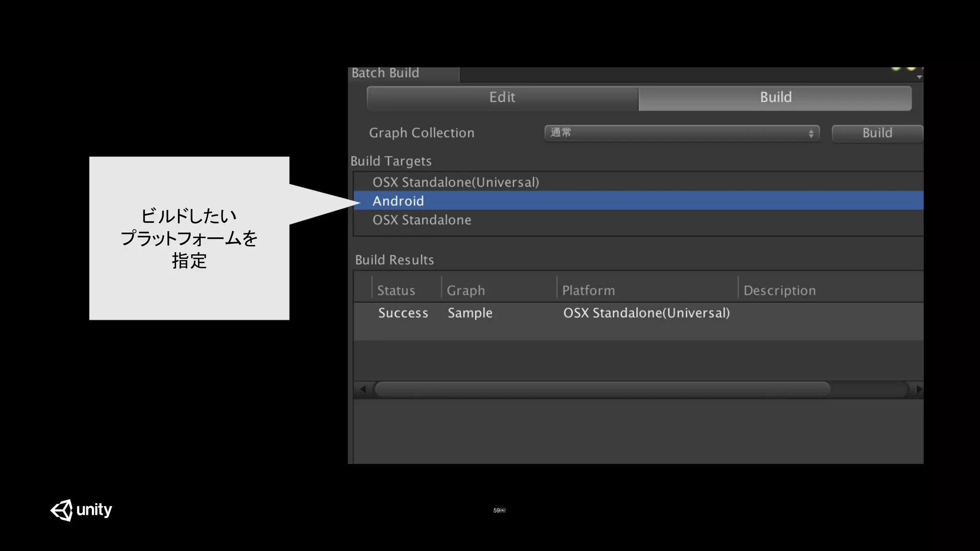Click the scrollbar right arrow

(x=918, y=389)
